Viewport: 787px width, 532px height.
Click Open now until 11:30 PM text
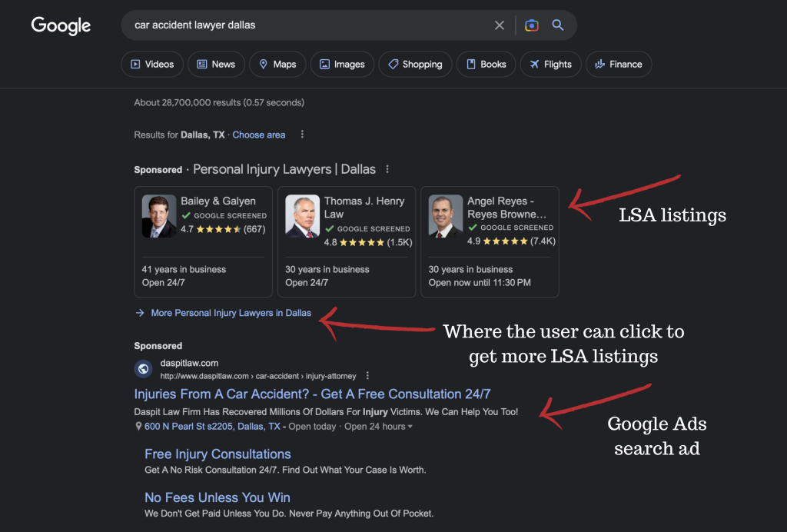click(480, 283)
